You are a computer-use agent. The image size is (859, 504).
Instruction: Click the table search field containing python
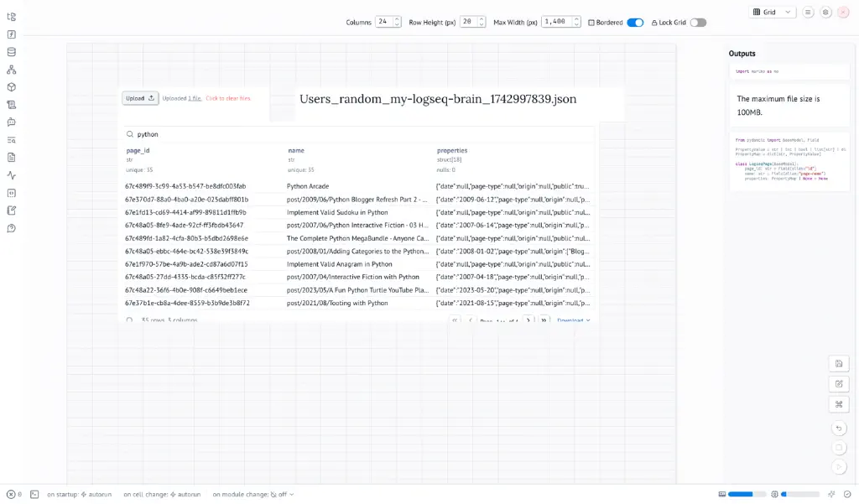359,134
